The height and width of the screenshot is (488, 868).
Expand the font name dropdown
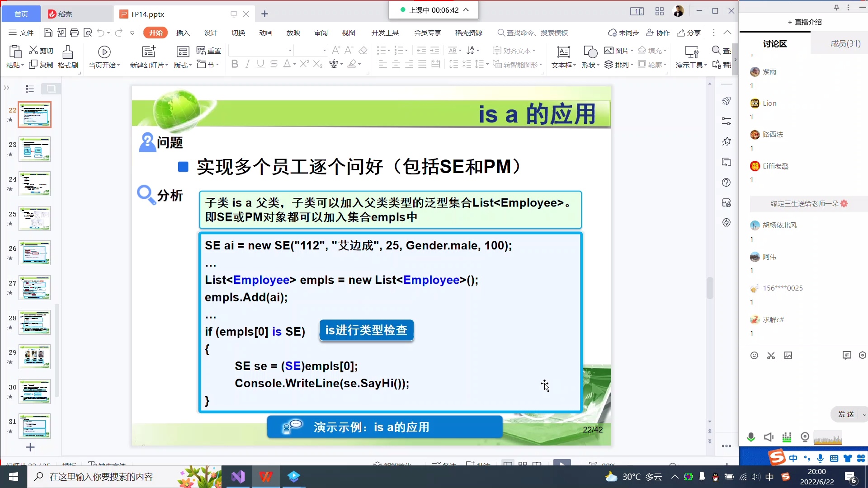[x=290, y=51]
